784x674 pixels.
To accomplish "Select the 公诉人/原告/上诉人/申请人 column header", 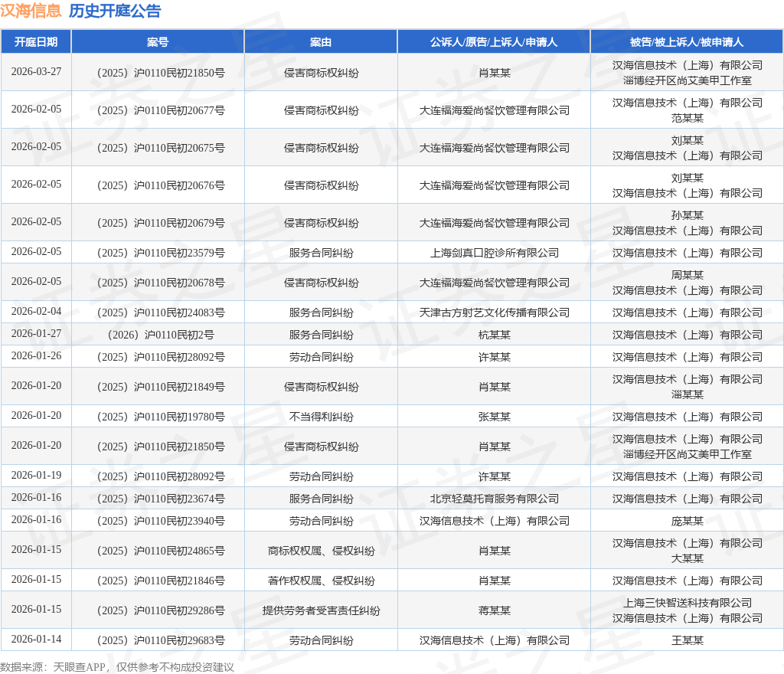I will point(494,42).
